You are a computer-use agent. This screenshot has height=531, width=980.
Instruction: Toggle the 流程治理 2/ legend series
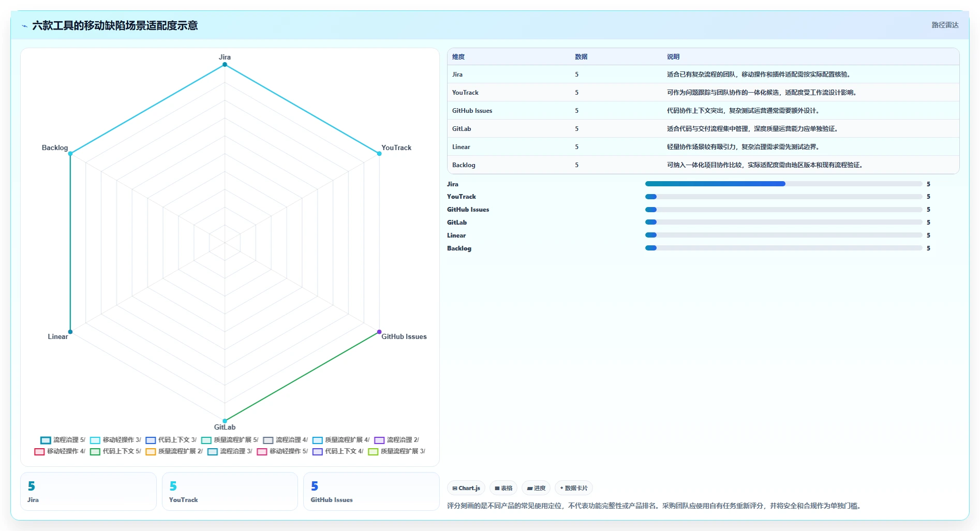tap(397, 440)
